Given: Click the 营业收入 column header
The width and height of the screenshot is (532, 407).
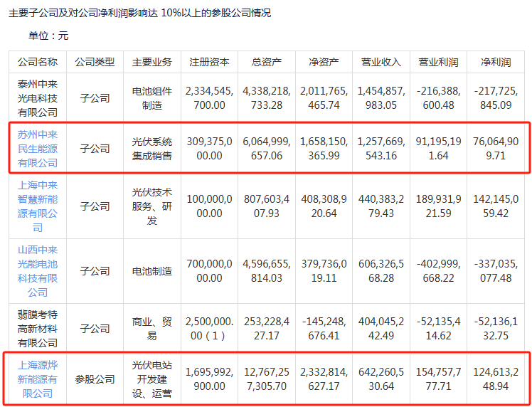Looking at the screenshot, I should 381,62.
